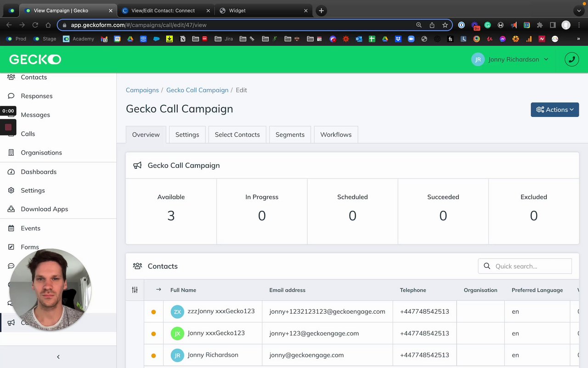
Task: Open the Prod bookmark
Action: click(x=16, y=39)
